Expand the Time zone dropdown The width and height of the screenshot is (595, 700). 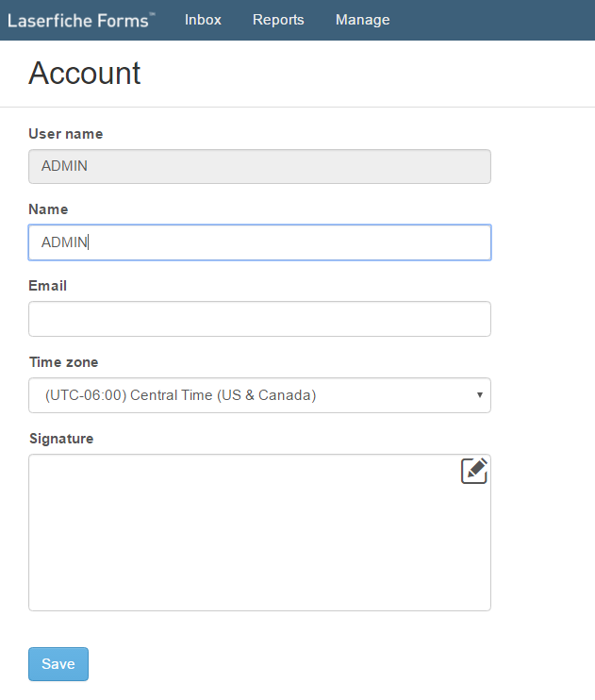(x=260, y=395)
